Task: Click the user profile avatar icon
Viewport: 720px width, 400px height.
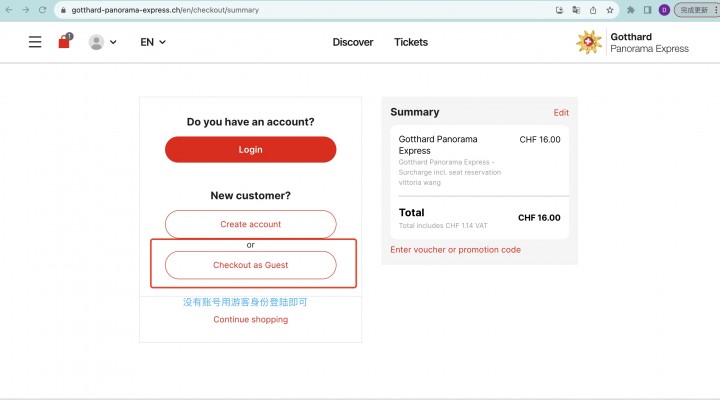Action: click(96, 42)
